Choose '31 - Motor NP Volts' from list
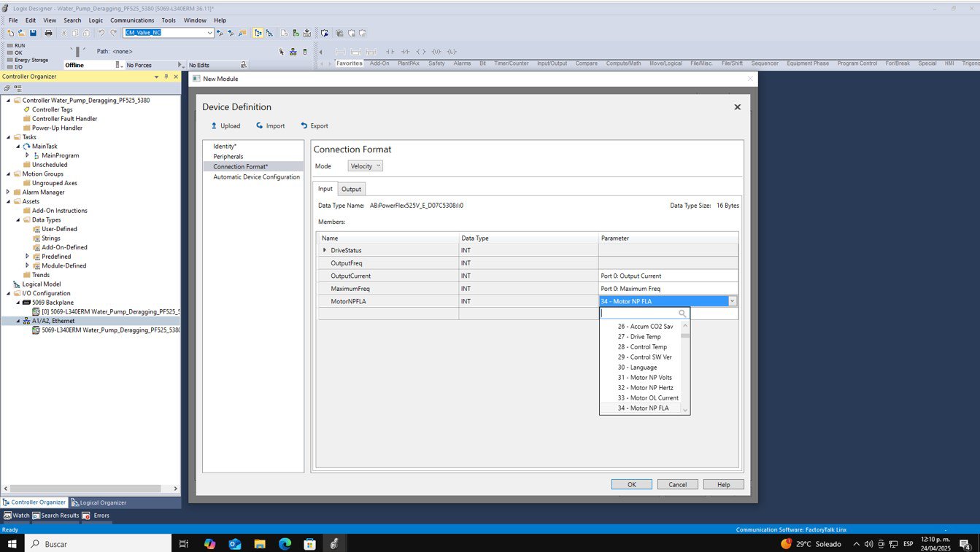 point(645,378)
